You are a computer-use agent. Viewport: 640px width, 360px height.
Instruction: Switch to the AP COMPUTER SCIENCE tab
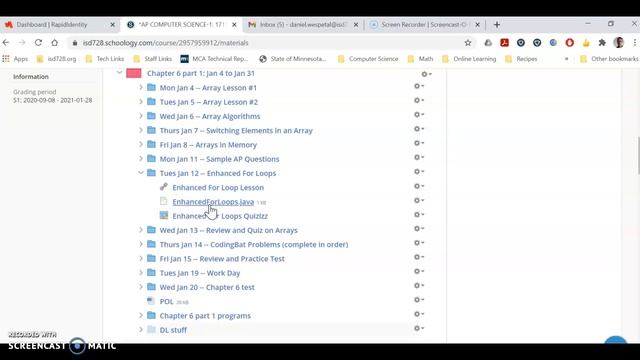(182, 24)
